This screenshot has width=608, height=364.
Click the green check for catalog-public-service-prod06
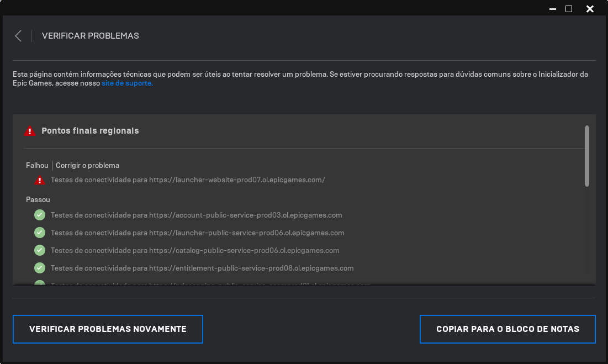tap(40, 250)
